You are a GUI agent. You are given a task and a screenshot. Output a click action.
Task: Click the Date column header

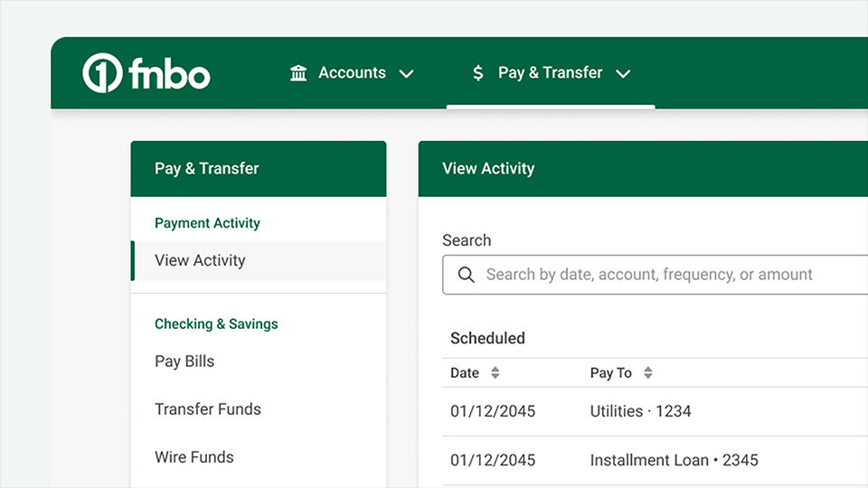(x=465, y=373)
